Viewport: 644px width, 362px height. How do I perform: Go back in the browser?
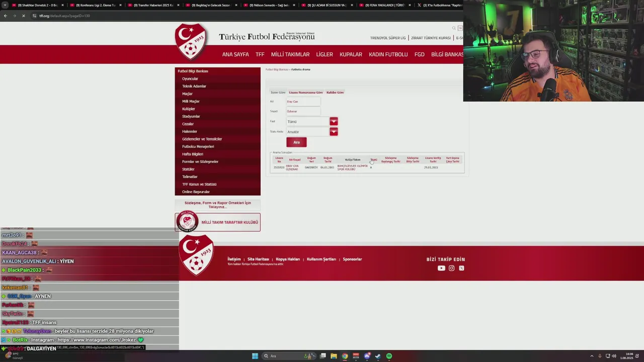click(x=5, y=16)
